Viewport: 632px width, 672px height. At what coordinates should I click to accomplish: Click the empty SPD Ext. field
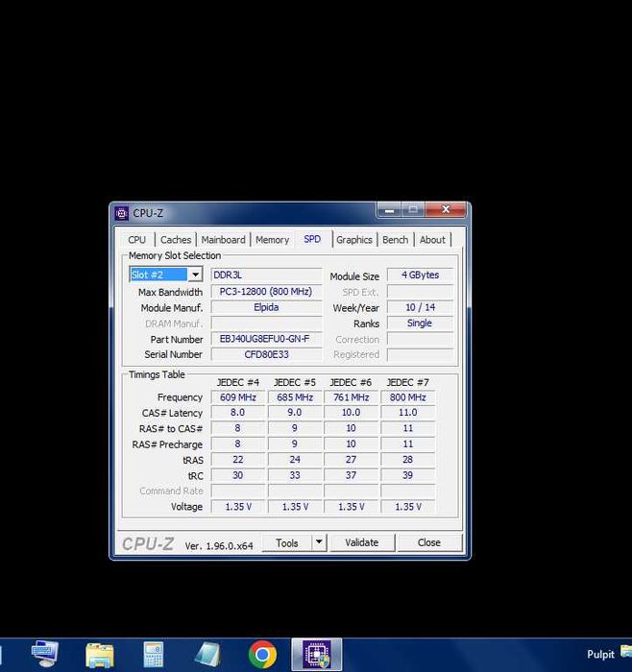420,292
